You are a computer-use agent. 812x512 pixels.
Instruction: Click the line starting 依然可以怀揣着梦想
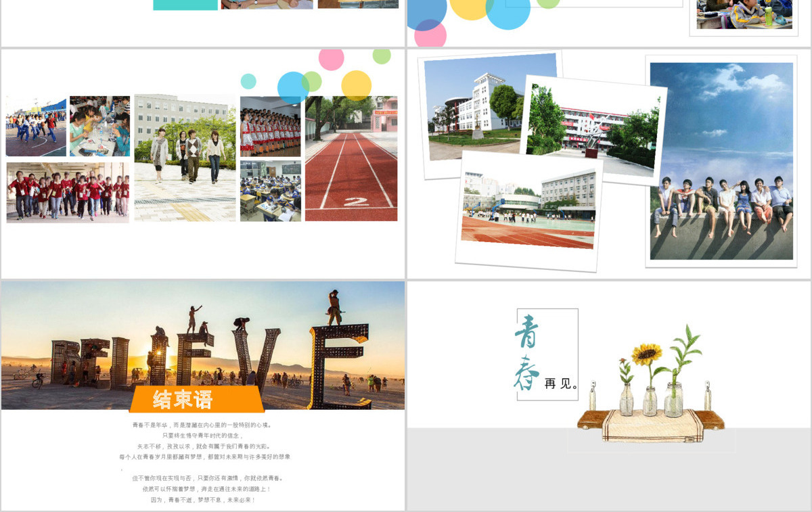click(x=206, y=489)
